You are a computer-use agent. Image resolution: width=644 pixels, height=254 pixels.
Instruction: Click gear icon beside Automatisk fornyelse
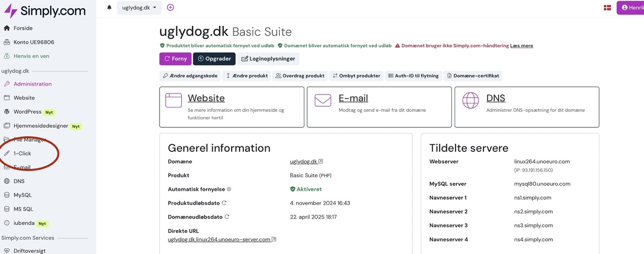(x=229, y=189)
